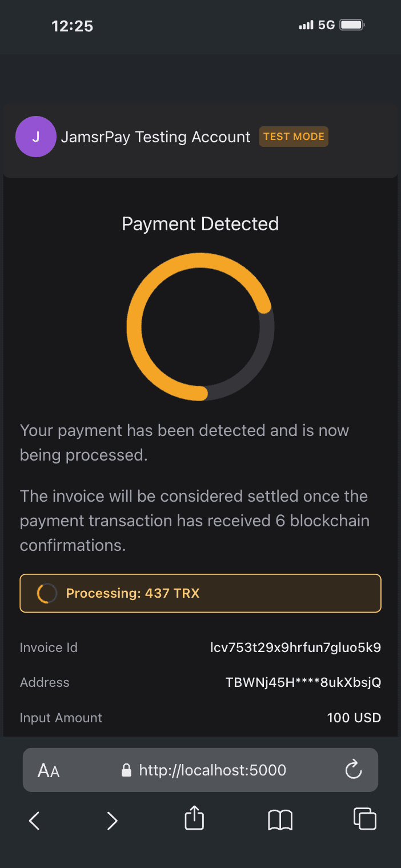
Task: Tap the localhost:5000 address field
Action: pos(201,770)
